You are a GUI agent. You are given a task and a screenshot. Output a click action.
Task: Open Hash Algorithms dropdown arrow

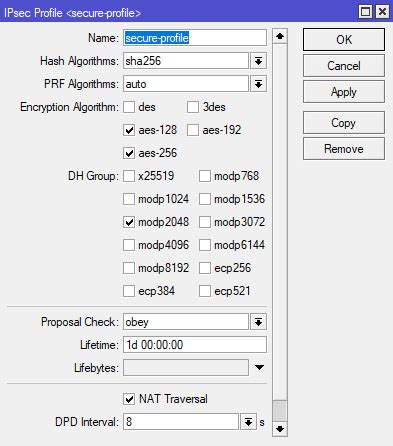pyautogui.click(x=258, y=61)
